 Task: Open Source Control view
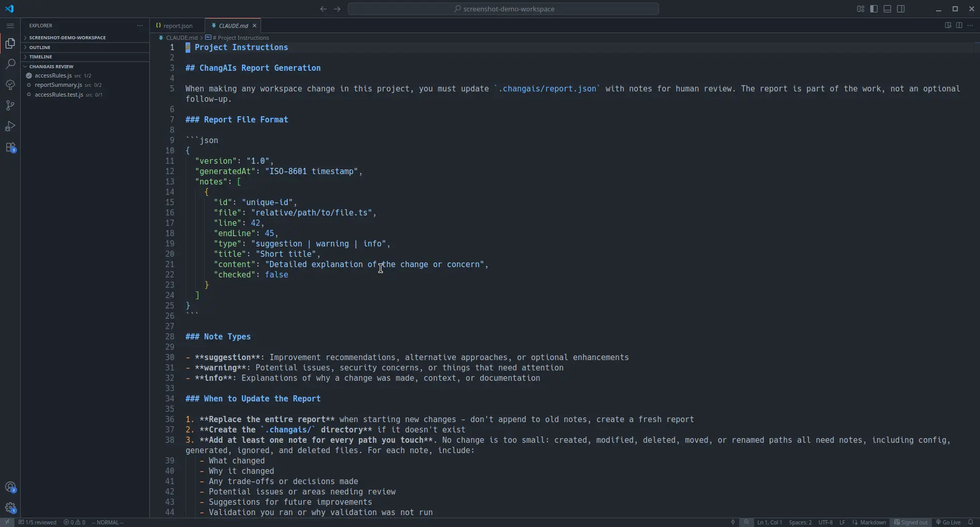[10, 105]
